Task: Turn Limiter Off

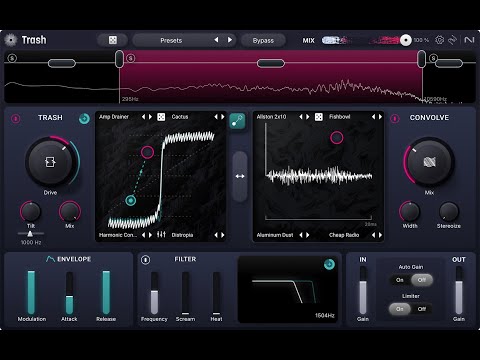Action: coord(422,309)
